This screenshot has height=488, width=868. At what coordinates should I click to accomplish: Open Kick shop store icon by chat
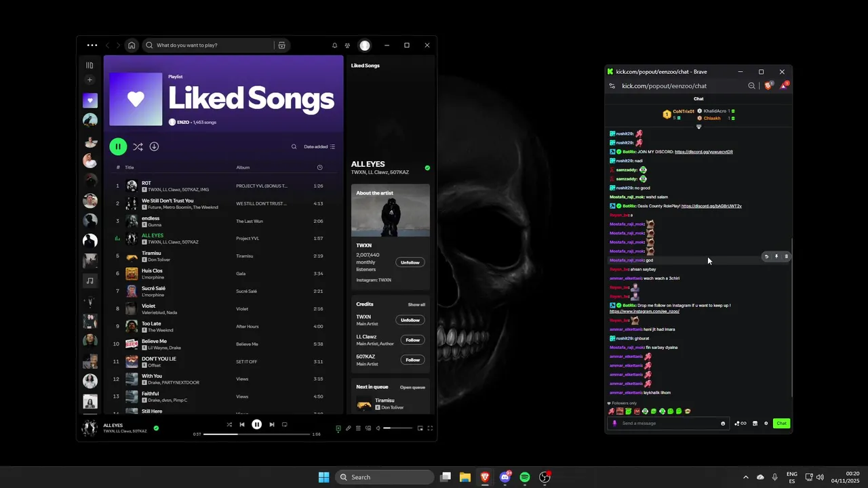click(x=755, y=424)
